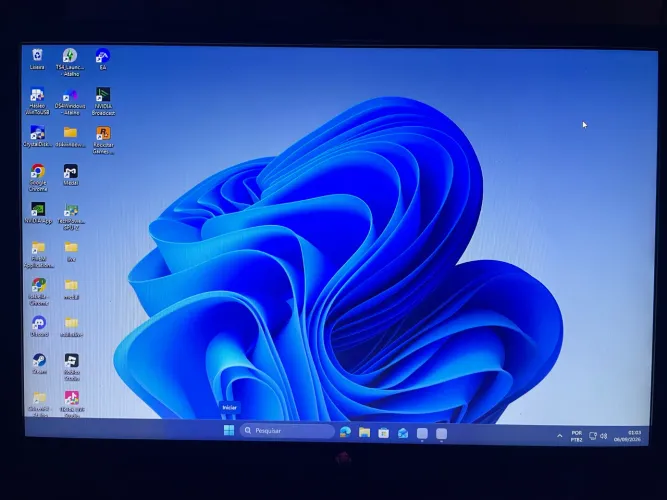Open the Rockstar Games Launcher shortcut
The width and height of the screenshot is (667, 500).
103,140
